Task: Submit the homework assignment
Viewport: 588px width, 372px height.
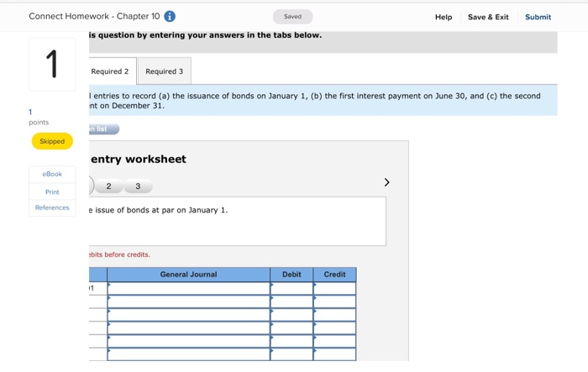Action: click(538, 17)
